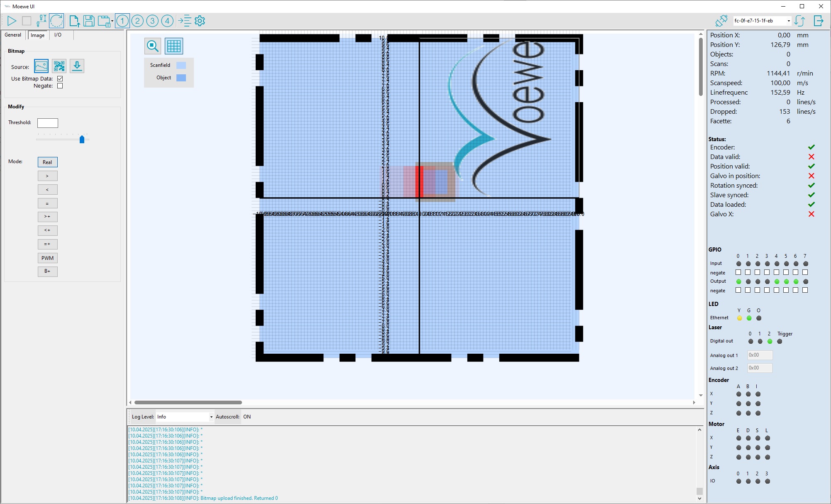Switch to the I/O tab
This screenshot has height=504, width=831.
(x=58, y=35)
